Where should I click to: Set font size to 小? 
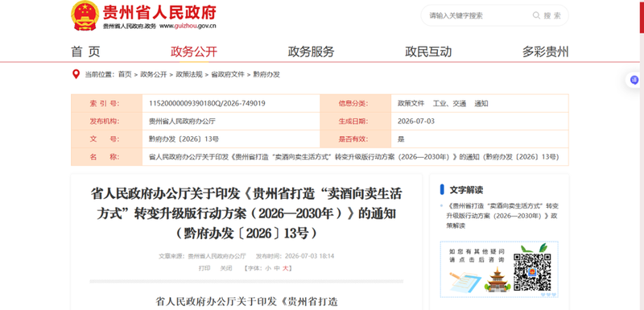click(x=268, y=268)
